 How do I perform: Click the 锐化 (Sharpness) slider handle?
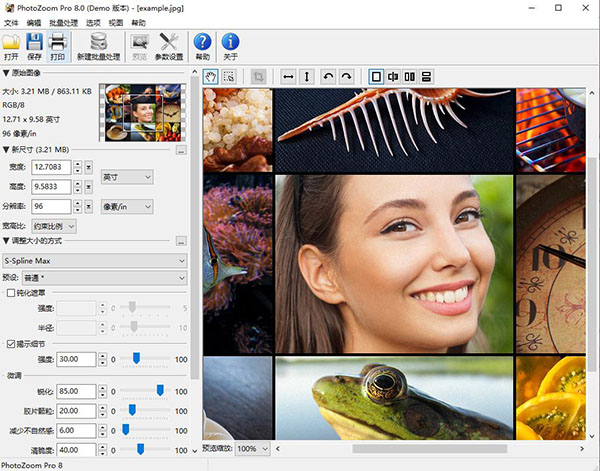coord(160,391)
